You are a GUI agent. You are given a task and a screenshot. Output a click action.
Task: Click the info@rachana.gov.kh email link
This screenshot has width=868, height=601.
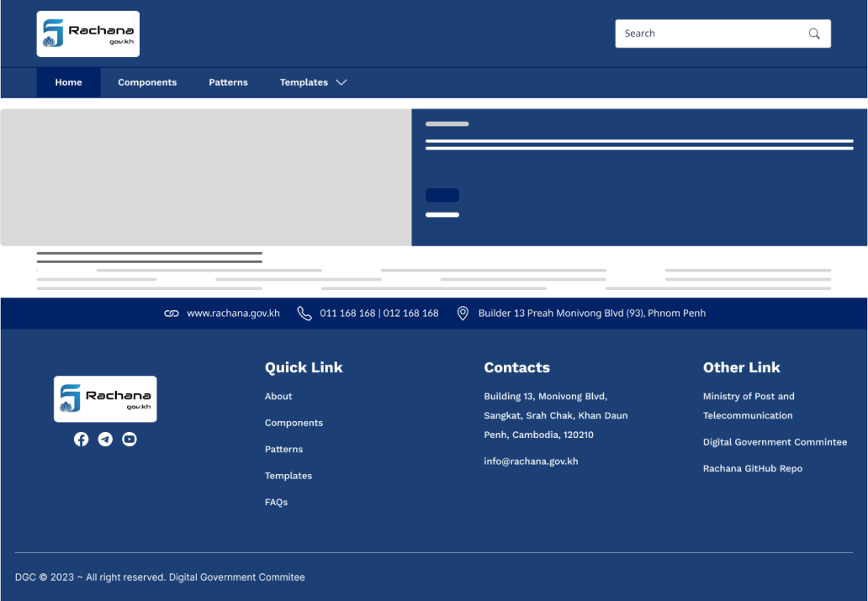[531, 461]
